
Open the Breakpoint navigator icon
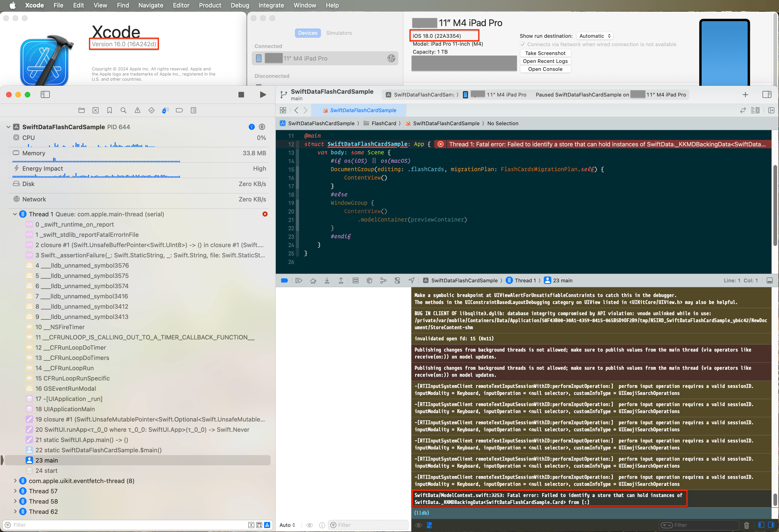pyautogui.click(x=179, y=110)
